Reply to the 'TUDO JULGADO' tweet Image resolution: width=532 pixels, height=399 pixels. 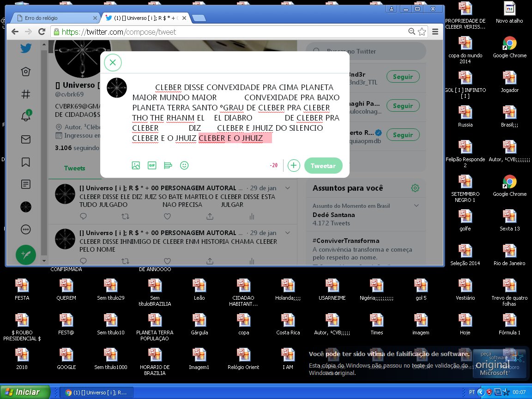pyautogui.click(x=83, y=216)
